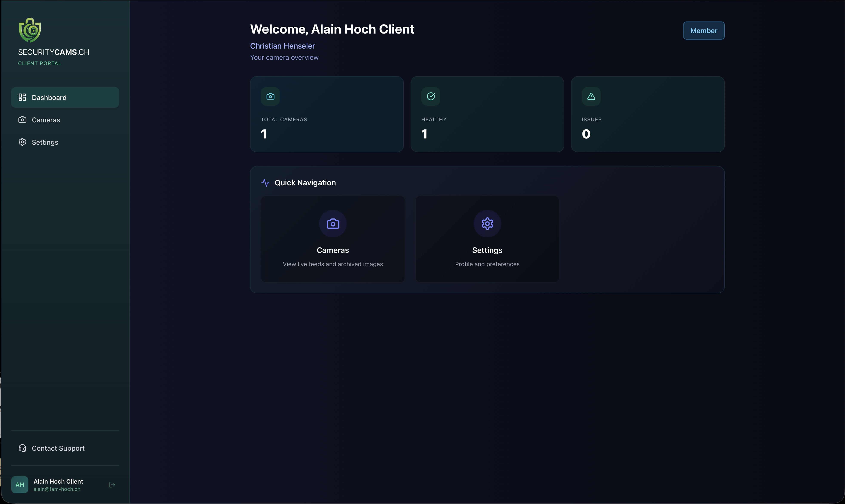The width and height of the screenshot is (845, 504).
Task: Click the camera icon on Total Cameras card
Action: click(x=270, y=96)
